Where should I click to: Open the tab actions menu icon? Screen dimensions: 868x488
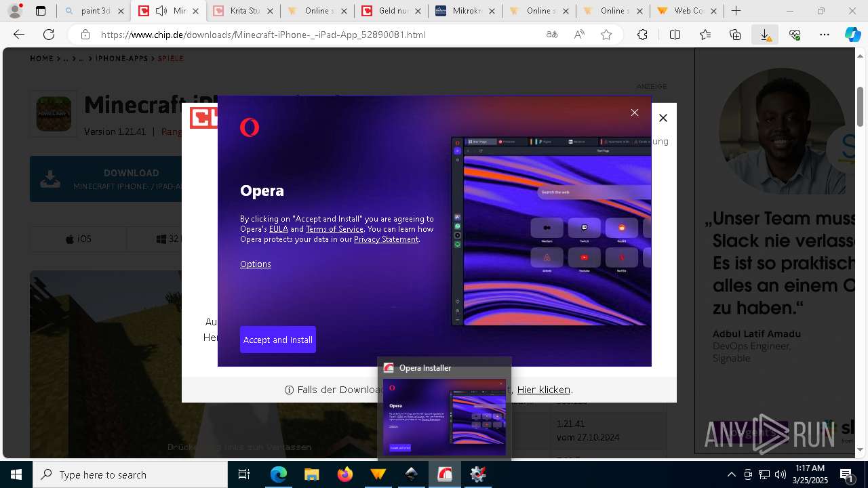(41, 11)
